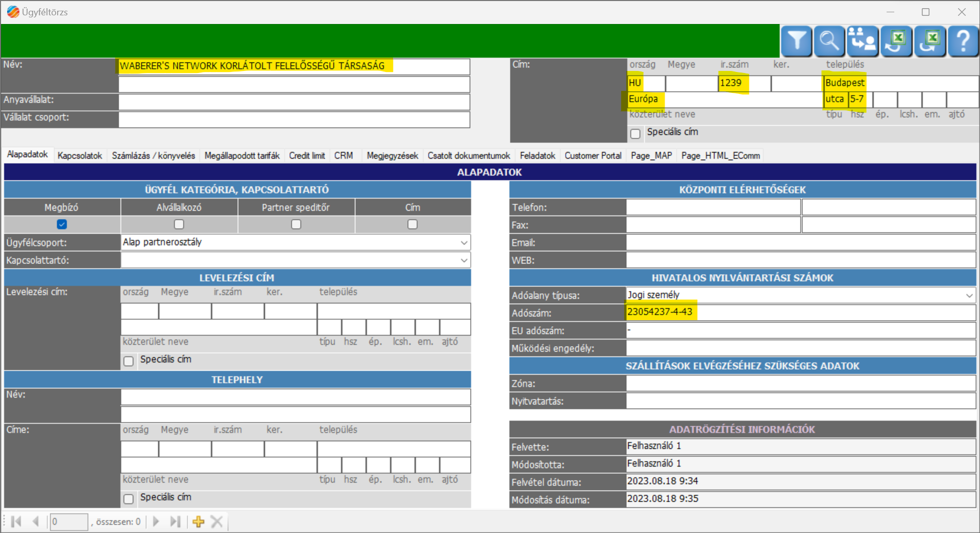Click the second Excel export icon
980x533 pixels.
930,41
